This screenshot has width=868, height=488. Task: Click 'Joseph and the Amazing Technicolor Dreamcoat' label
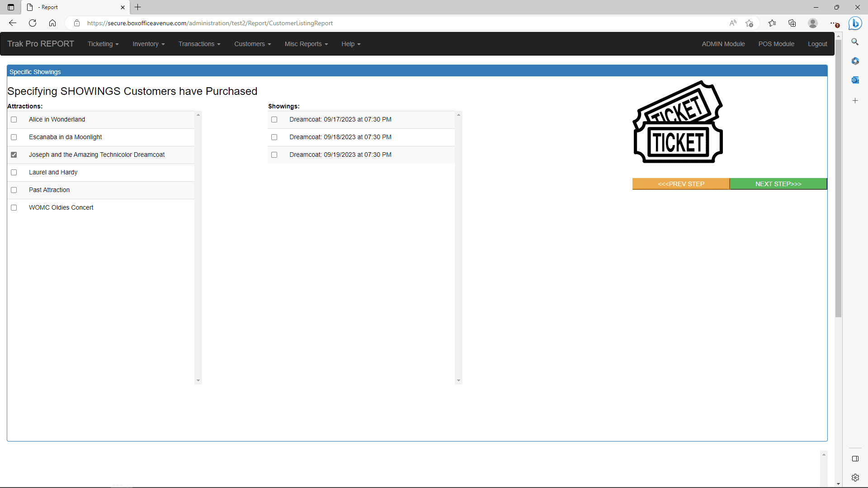[x=97, y=155]
